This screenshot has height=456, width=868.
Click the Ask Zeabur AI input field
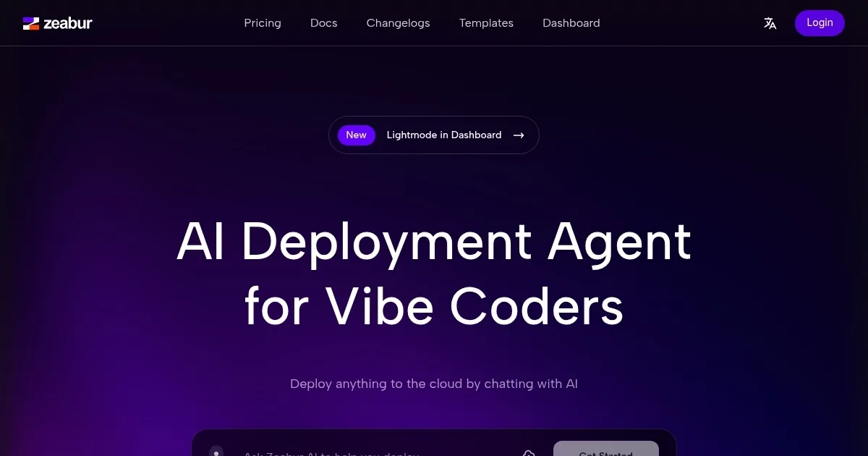point(347,453)
